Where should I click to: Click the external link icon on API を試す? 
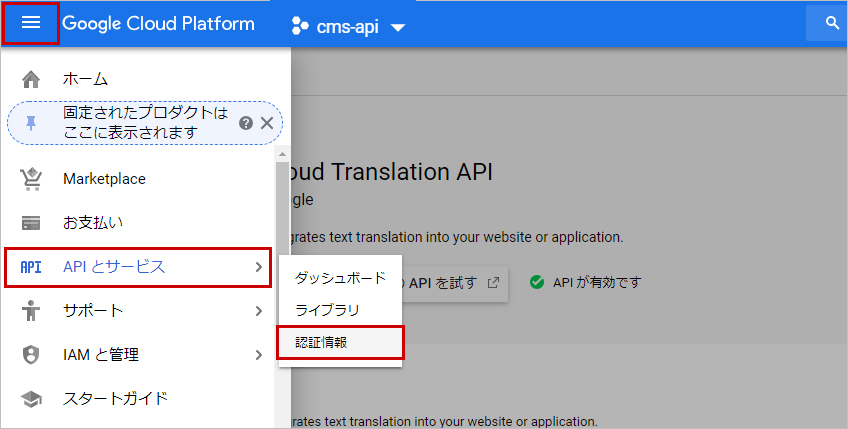(493, 282)
